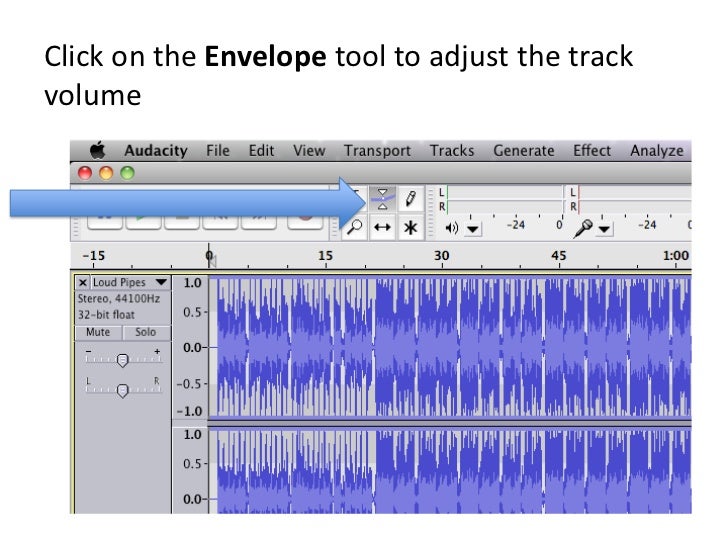Viewport: 728px width, 546px height.
Task: Open the Analyze menu
Action: tap(657, 151)
